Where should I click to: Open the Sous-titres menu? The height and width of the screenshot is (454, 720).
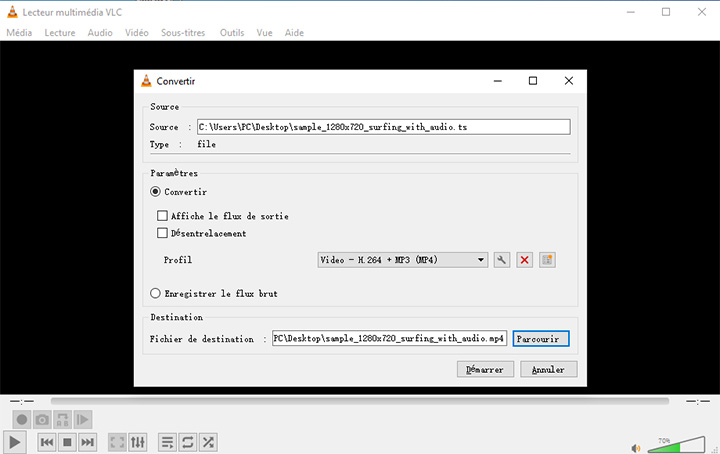[183, 33]
